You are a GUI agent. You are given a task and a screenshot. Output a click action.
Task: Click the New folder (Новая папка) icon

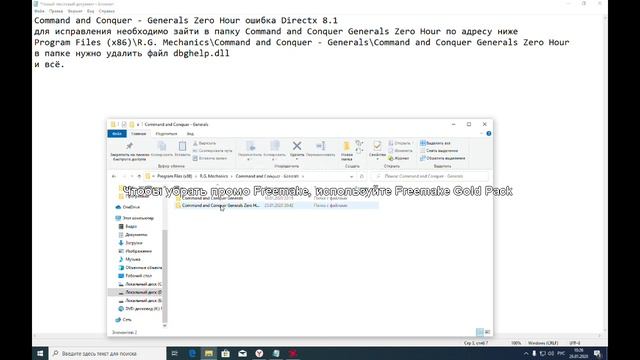coord(347,146)
